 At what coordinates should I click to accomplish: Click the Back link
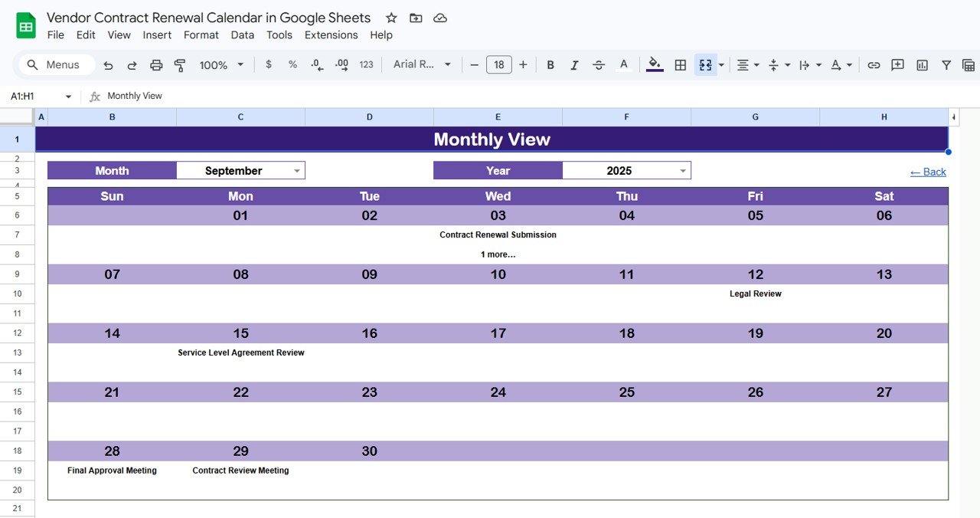[x=927, y=172]
